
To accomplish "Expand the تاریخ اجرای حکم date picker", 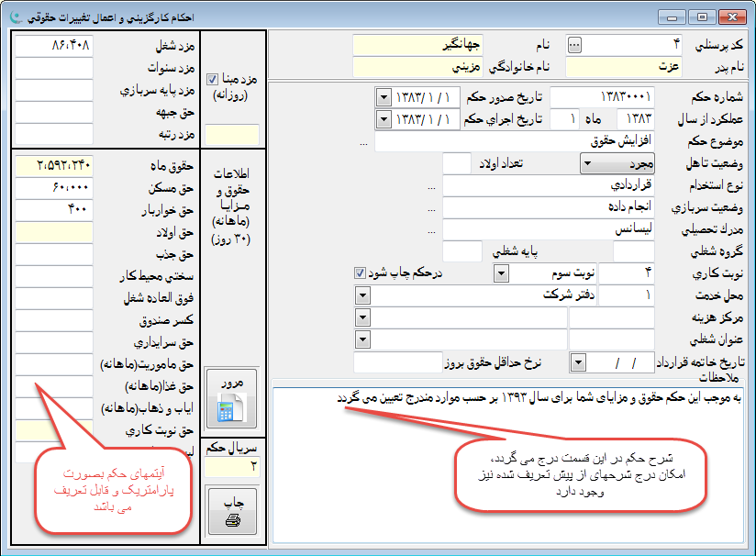I will pyautogui.click(x=383, y=119).
